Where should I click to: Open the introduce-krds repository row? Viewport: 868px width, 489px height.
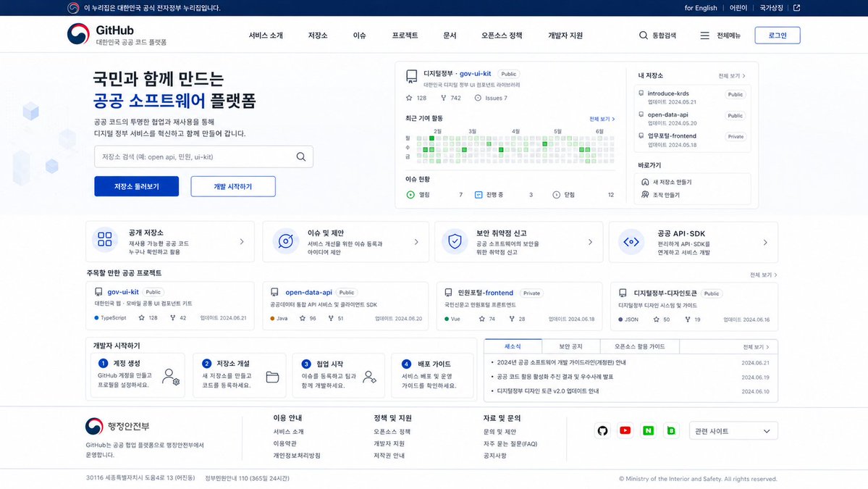692,98
